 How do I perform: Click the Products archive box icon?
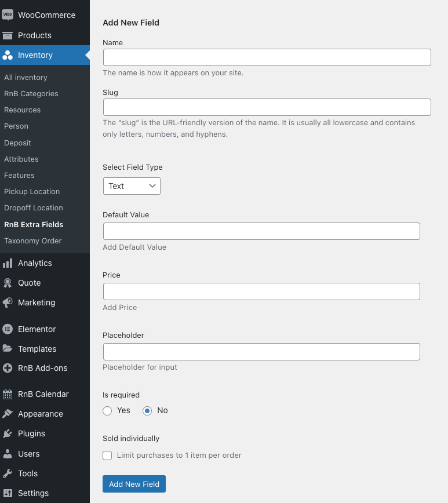tap(8, 35)
